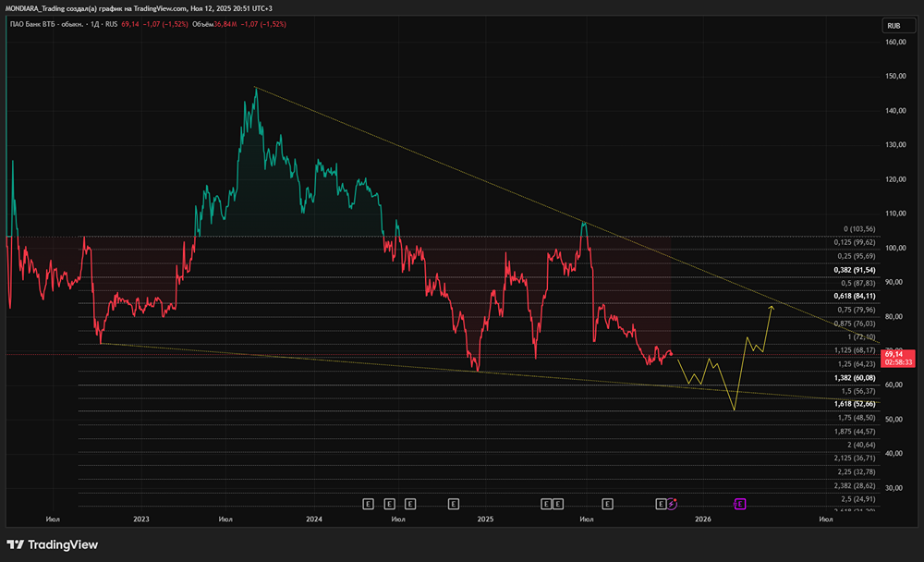This screenshot has height=562, width=924.
Task: Click the 2025 label on time axis
Action: pos(486,519)
